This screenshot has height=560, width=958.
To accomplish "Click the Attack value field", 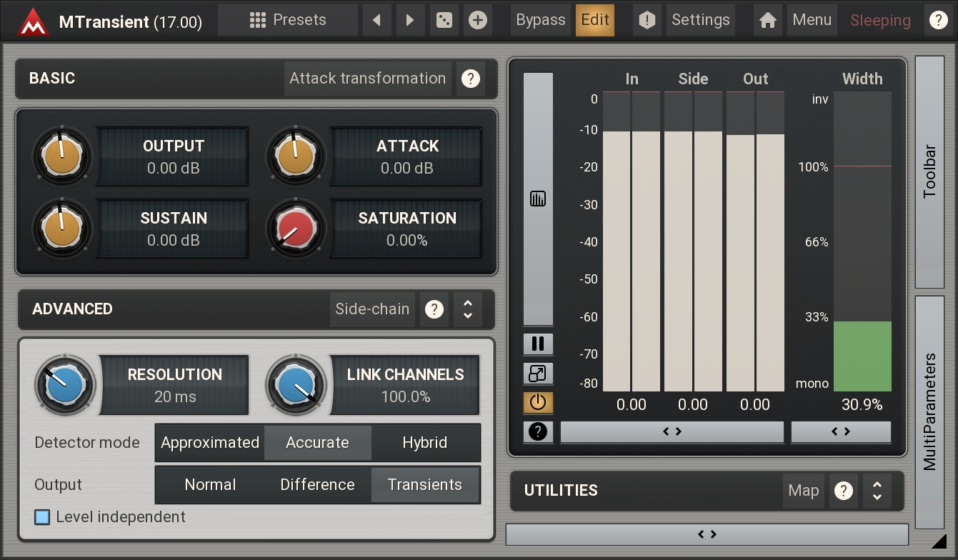I will (406, 156).
